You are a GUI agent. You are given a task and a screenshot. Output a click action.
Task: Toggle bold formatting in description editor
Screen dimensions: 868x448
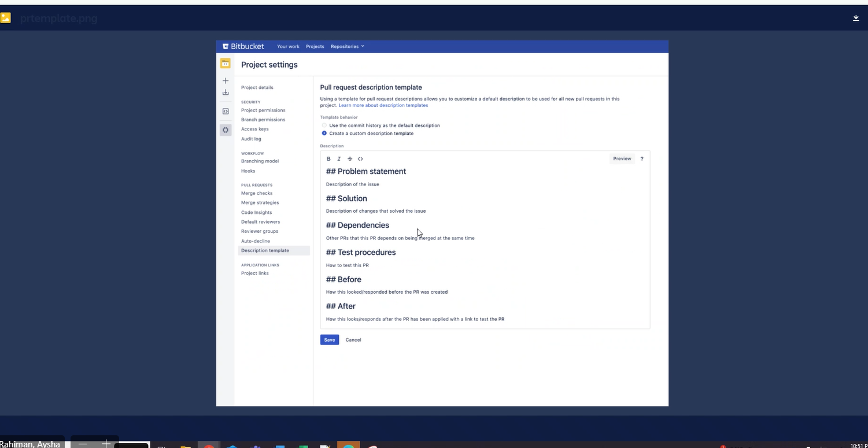(328, 159)
